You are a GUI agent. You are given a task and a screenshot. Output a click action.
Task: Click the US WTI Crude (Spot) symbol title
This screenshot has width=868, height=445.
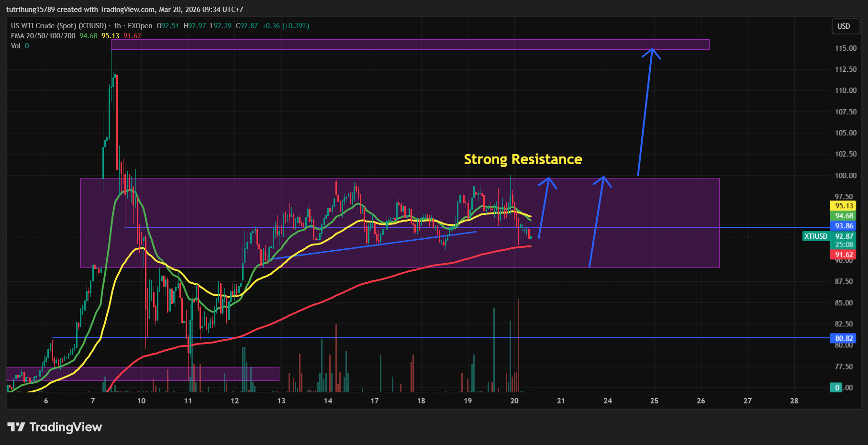(x=58, y=26)
